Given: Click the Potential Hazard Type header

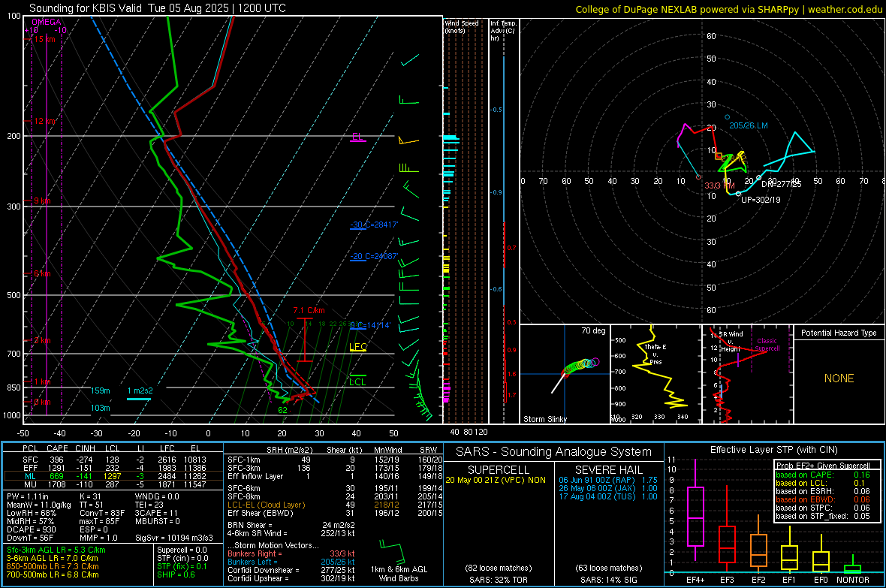Looking at the screenshot, I should [x=839, y=333].
